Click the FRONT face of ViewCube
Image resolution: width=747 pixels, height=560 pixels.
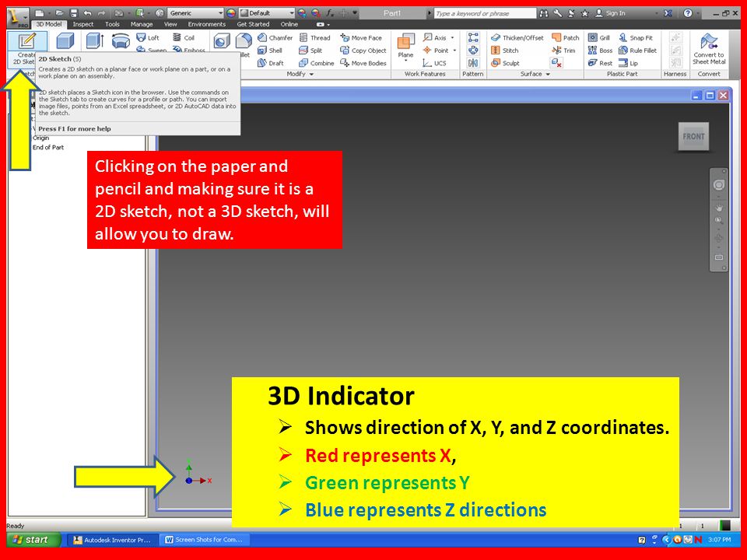(x=693, y=137)
